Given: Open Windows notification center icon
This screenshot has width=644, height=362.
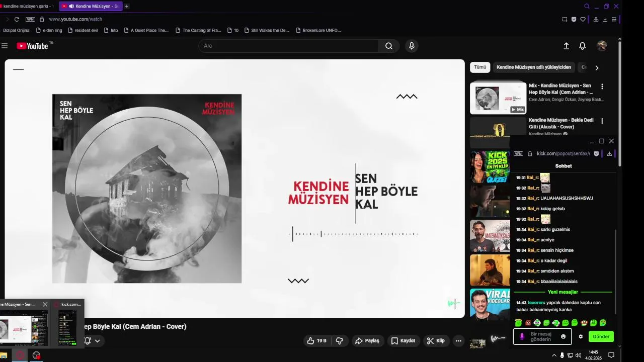Looking at the screenshot, I should click(x=611, y=355).
